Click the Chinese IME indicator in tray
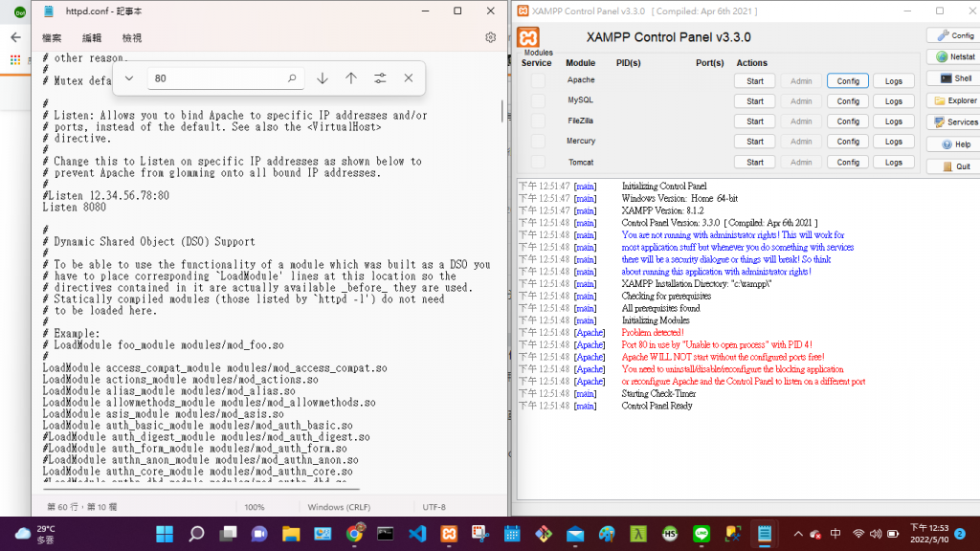Viewport: 980px width, 551px height. 835,534
